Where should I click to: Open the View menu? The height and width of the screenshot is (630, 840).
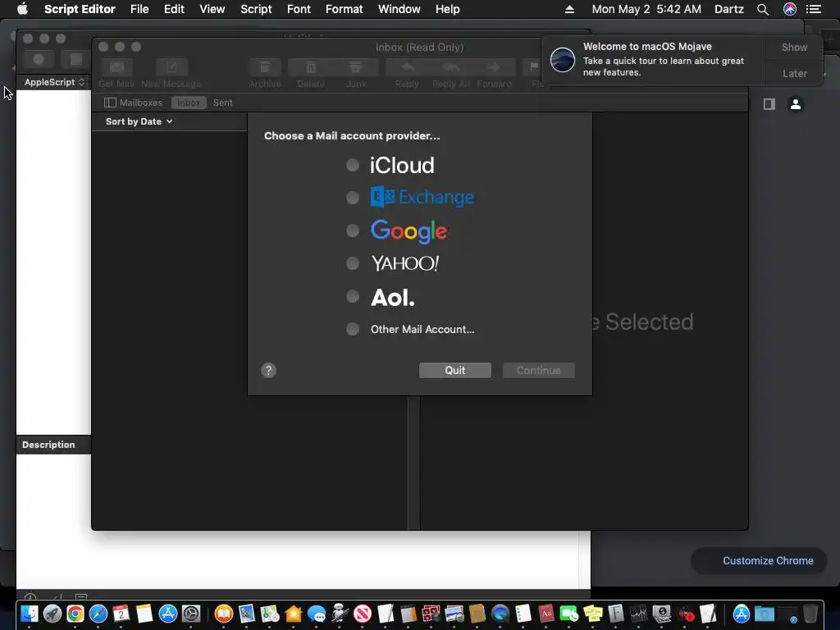coord(212,9)
